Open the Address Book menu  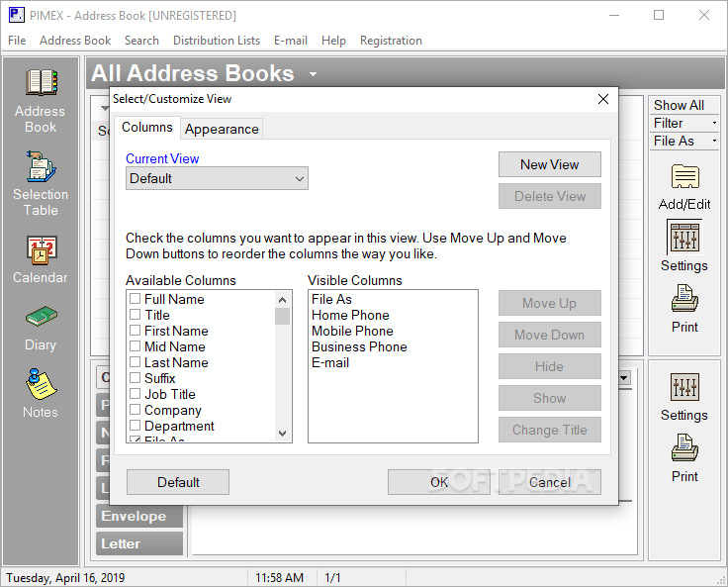point(75,41)
